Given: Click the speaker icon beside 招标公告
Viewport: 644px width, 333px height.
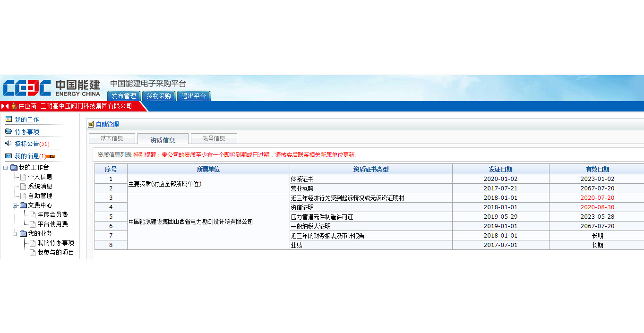Looking at the screenshot, I should point(9,143).
